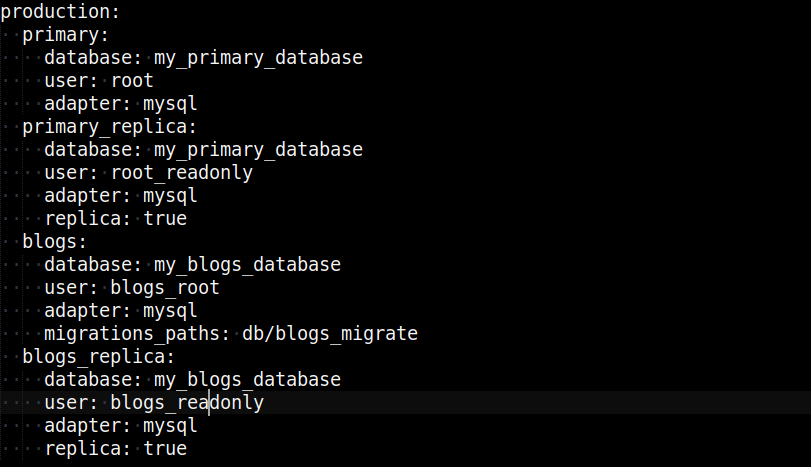Click the "blogs_readonly" user value
Screen dimensions: 811x467
click(x=187, y=403)
